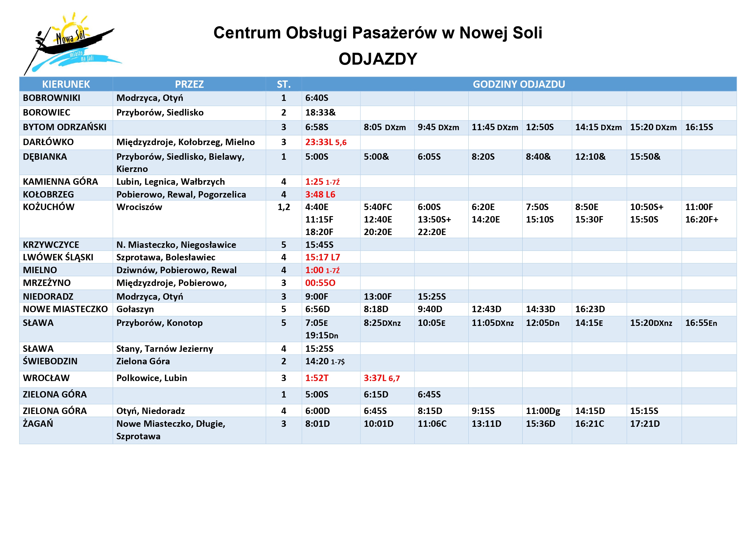The height and width of the screenshot is (535, 756).
Task: Click the 16:55En Sława departure time
Action: tap(701, 323)
